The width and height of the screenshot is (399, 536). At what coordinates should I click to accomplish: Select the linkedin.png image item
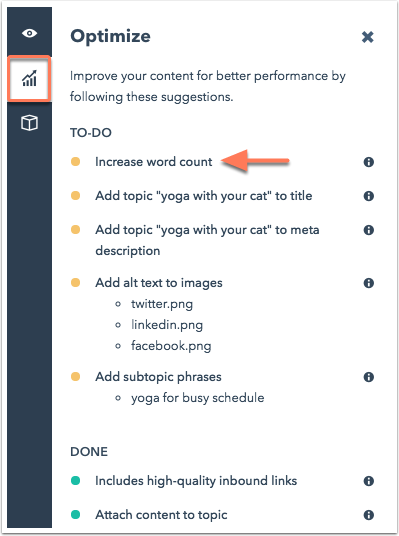click(167, 325)
